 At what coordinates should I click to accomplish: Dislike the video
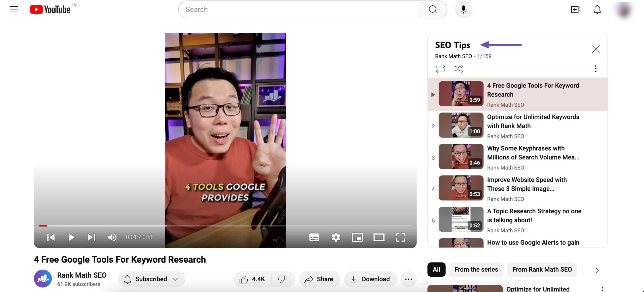pyautogui.click(x=283, y=279)
